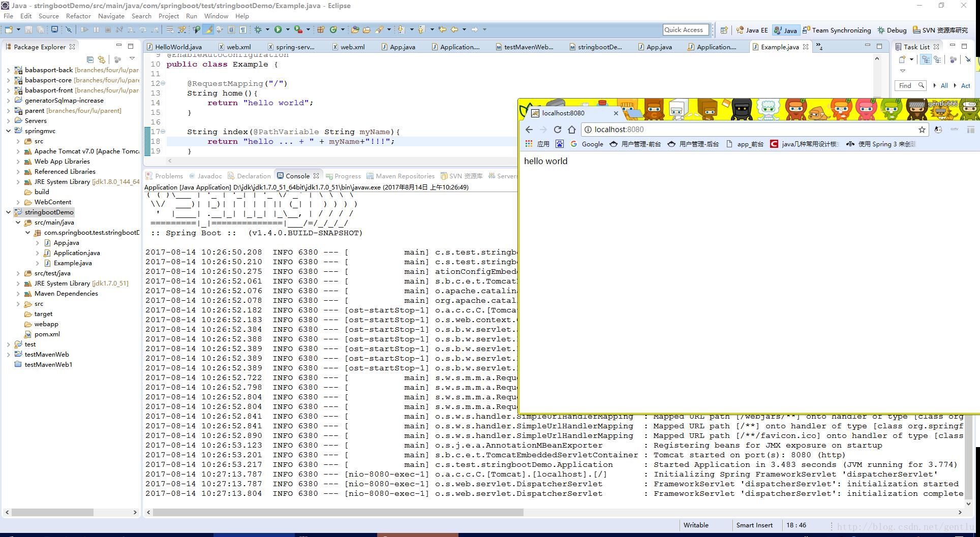
Task: Toggle Focus on Workweek in Task List
Action: [953, 59]
